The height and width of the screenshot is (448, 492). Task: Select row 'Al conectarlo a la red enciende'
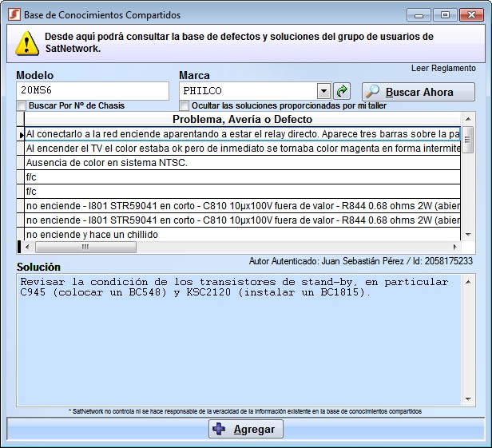[x=242, y=134]
